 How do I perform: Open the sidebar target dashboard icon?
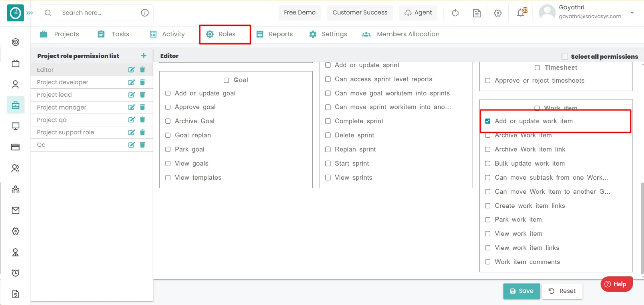click(x=15, y=42)
